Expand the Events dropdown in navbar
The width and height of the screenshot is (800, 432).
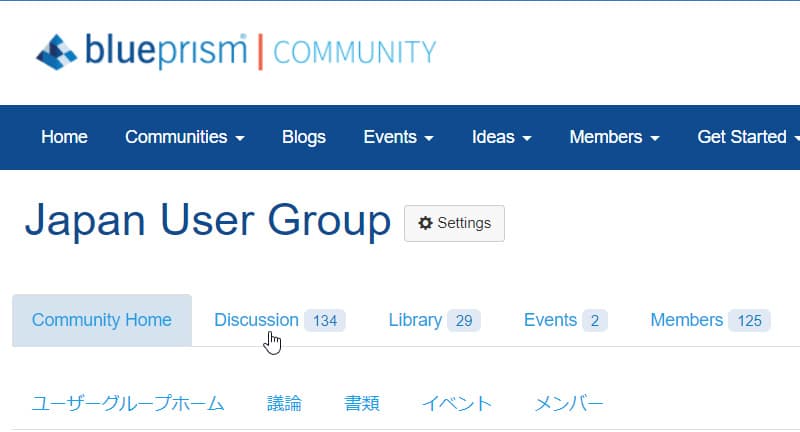click(398, 137)
